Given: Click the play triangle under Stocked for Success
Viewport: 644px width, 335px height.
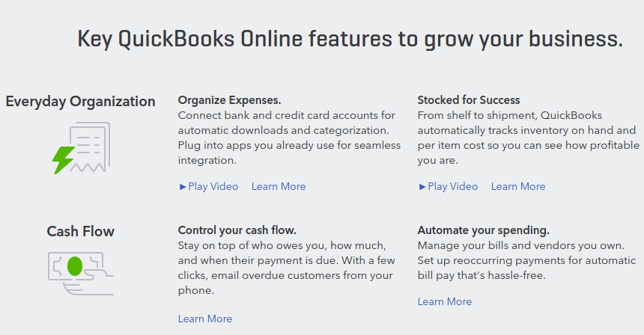Looking at the screenshot, I should click(422, 187).
